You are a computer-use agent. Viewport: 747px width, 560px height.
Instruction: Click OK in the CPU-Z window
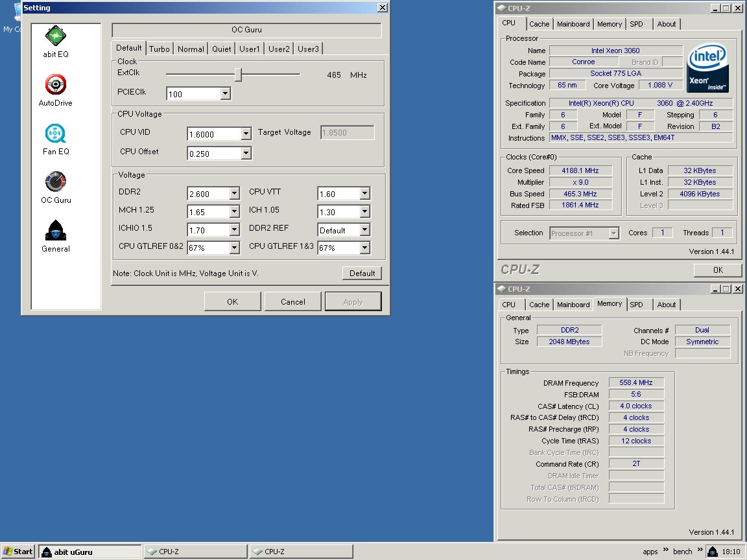tap(718, 270)
